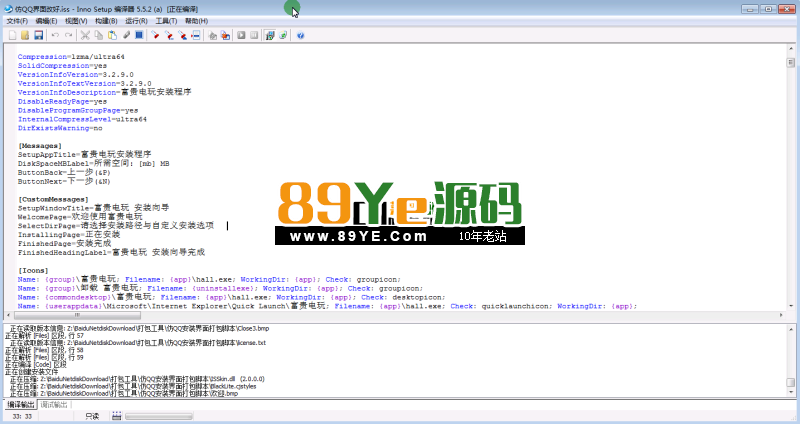Click the editor scrollbar up arrow

pyautogui.click(x=790, y=49)
